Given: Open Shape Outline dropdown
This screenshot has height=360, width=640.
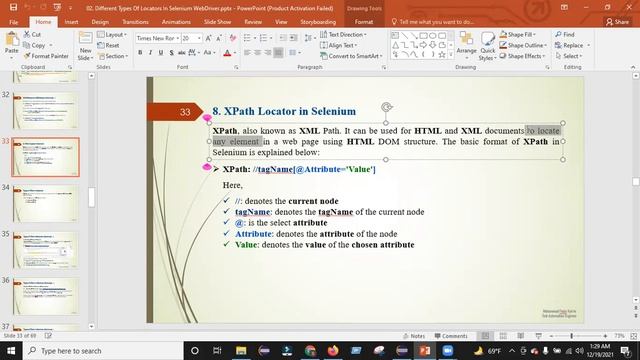Looking at the screenshot, I should tap(523, 45).
